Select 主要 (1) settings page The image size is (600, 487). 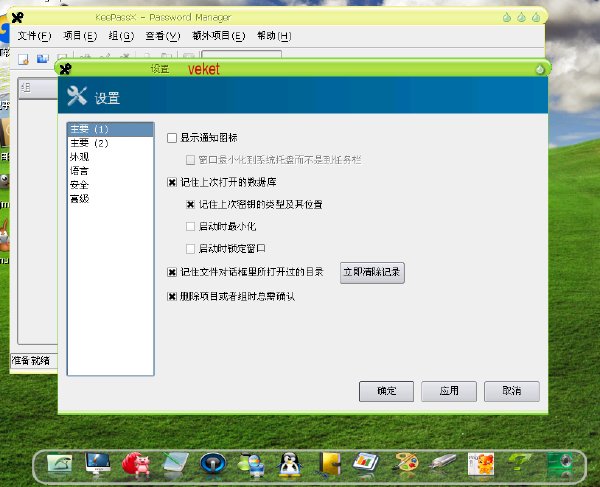pos(111,129)
